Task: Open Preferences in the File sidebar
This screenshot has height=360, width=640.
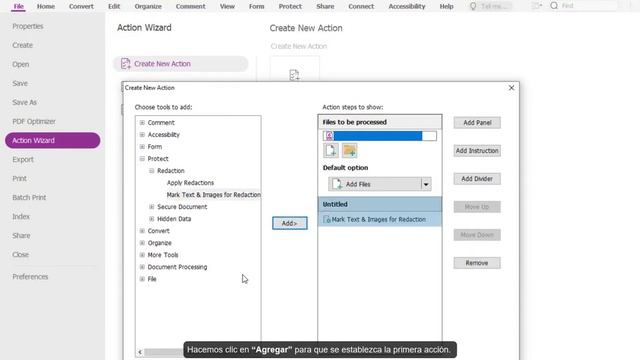Action: click(30, 277)
